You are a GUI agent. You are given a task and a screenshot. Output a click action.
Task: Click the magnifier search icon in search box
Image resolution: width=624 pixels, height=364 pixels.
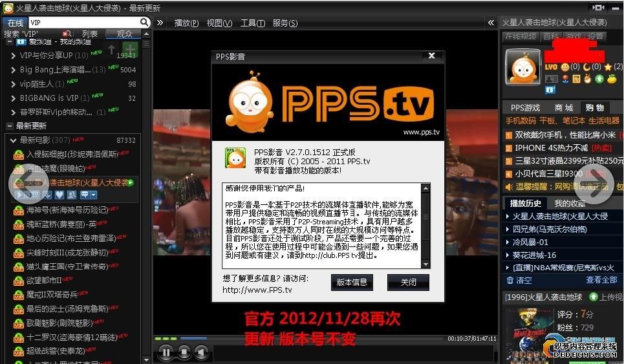pyautogui.click(x=144, y=22)
